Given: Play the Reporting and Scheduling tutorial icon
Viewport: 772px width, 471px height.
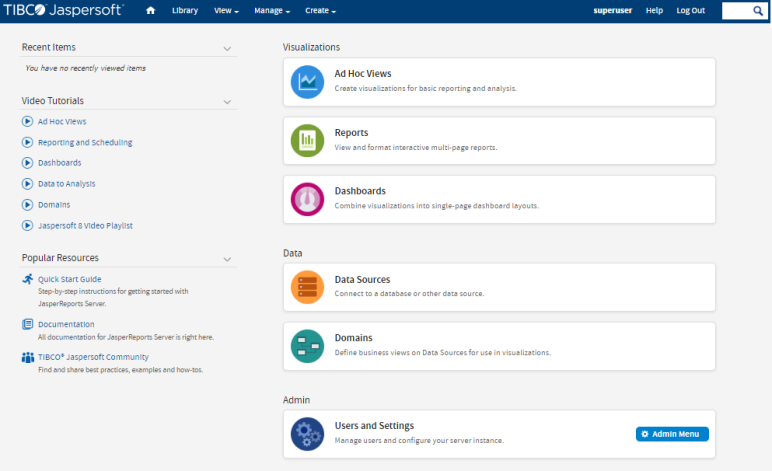Looking at the screenshot, I should tap(28, 142).
